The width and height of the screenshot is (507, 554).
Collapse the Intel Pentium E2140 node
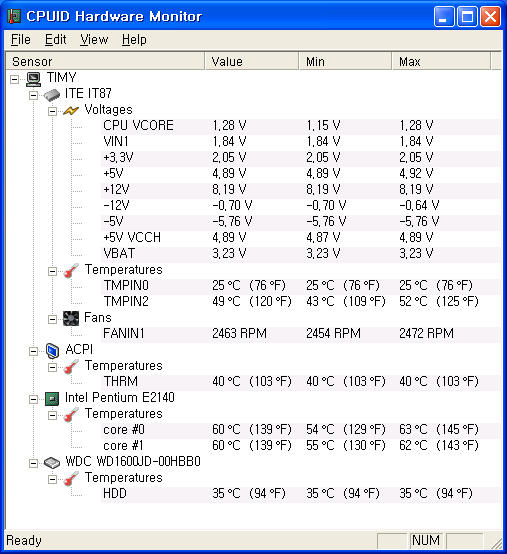[x=33, y=399]
